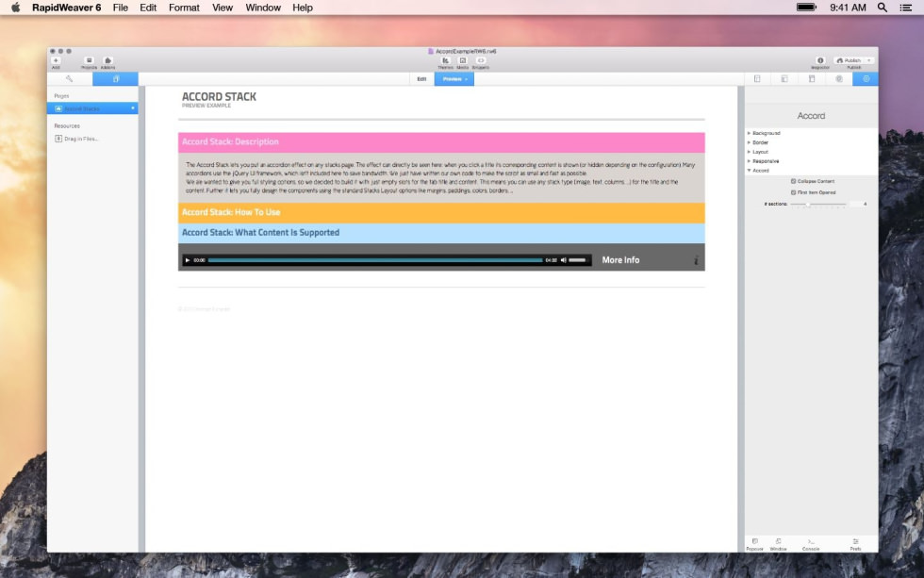
Task: Toggle the Collapse Content checkbox
Action: pos(793,181)
